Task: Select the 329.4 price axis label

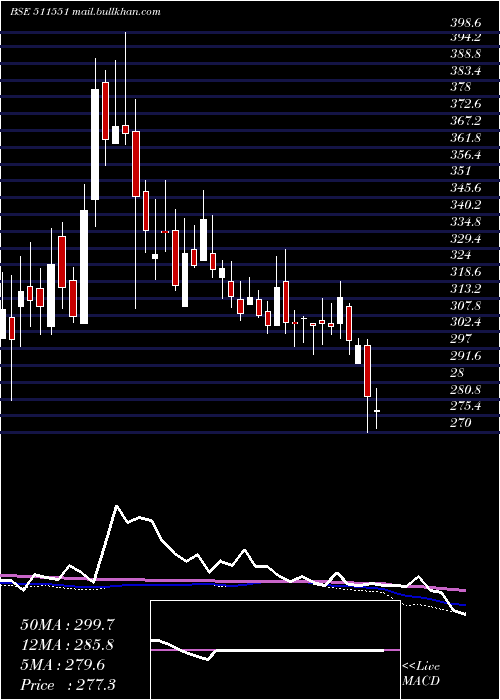Action: click(x=466, y=239)
